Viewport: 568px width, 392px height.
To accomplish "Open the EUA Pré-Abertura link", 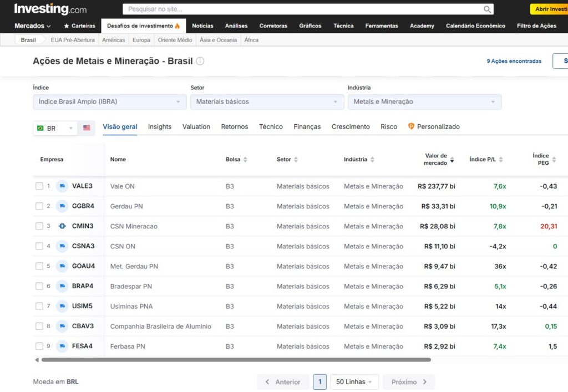I will [73, 40].
